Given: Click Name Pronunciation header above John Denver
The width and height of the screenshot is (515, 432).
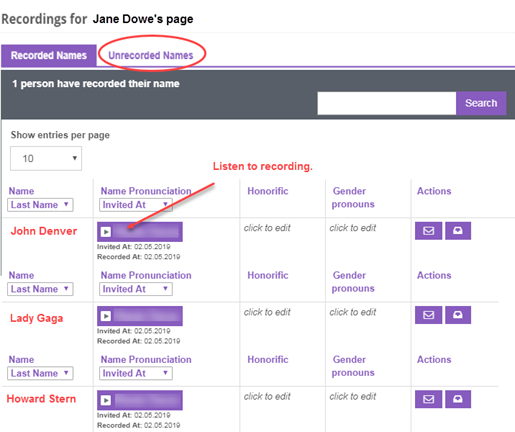Looking at the screenshot, I should tap(146, 191).
